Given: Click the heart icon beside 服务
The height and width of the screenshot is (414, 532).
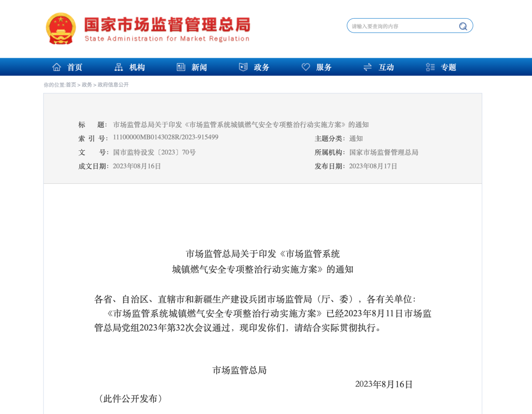Looking at the screenshot, I should tap(306, 67).
